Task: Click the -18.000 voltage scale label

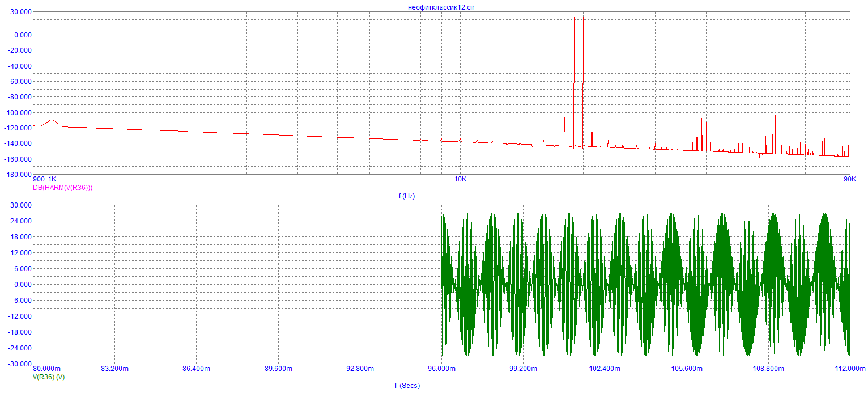Action: pos(19,332)
